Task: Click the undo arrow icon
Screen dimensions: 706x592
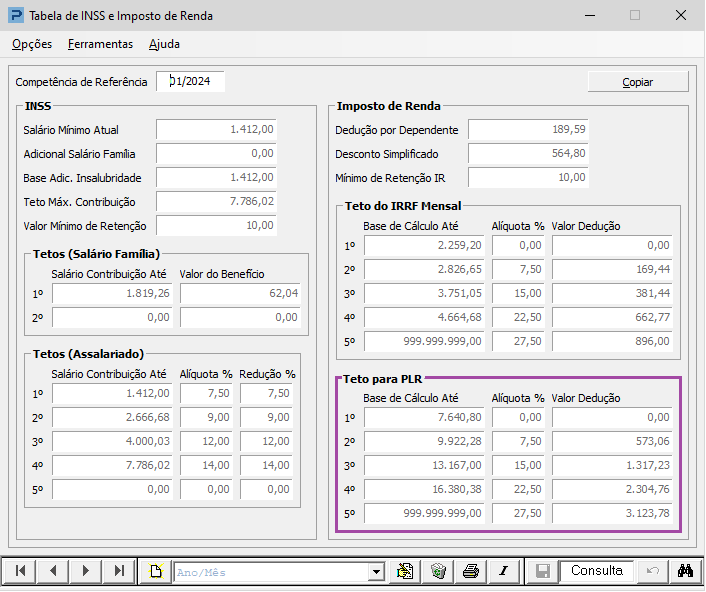Action: 652,571
